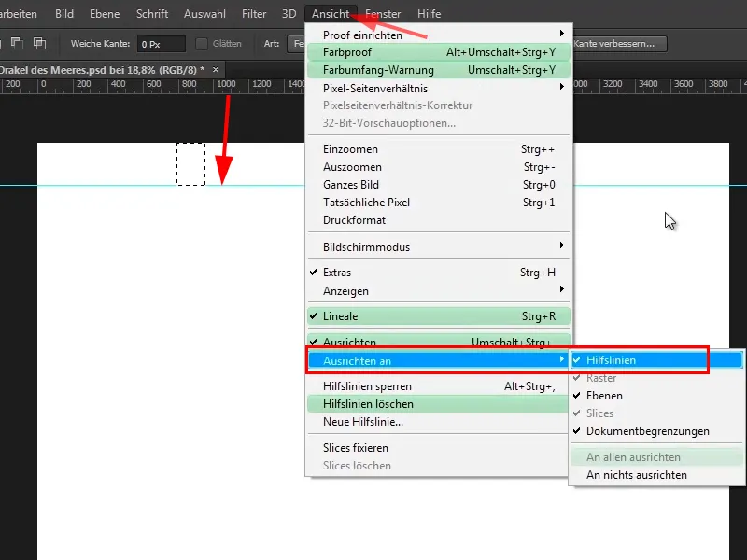Toggle Ebenen snapping in the submenu

pyautogui.click(x=656, y=396)
